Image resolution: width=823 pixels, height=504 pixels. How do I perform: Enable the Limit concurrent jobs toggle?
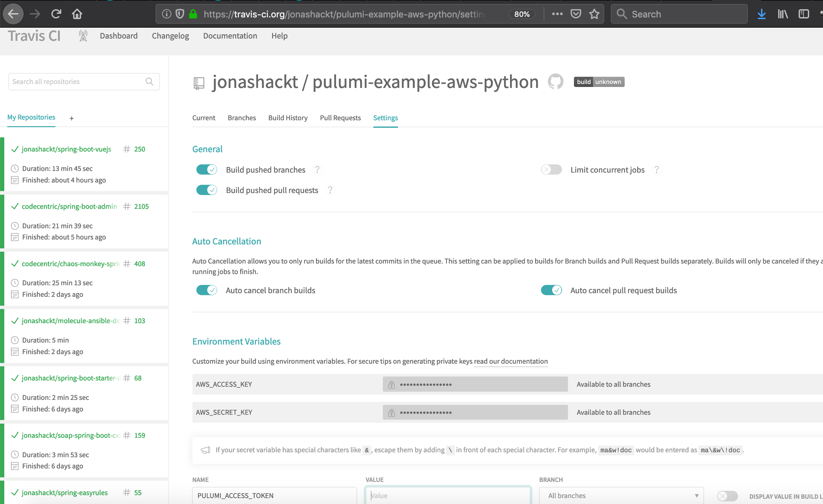(551, 170)
